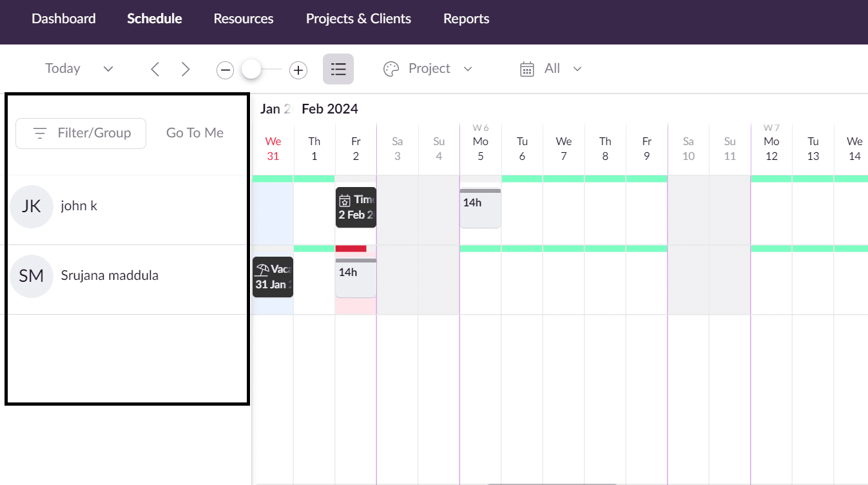
Task: Click the JK avatar
Action: tap(32, 206)
